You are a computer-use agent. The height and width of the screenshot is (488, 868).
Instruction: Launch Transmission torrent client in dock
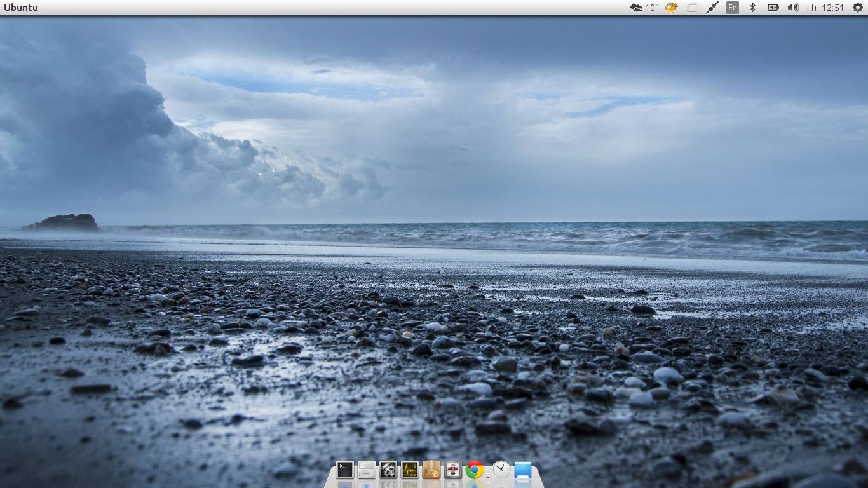(453, 470)
